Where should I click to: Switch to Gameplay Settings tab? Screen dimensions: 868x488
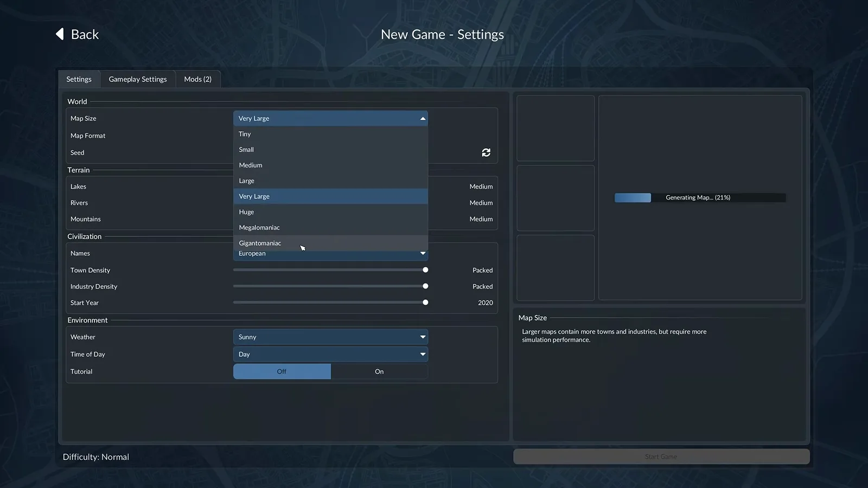[138, 79]
